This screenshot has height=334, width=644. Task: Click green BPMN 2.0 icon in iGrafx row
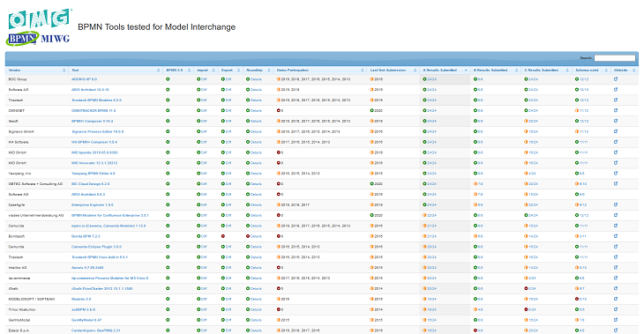point(168,288)
